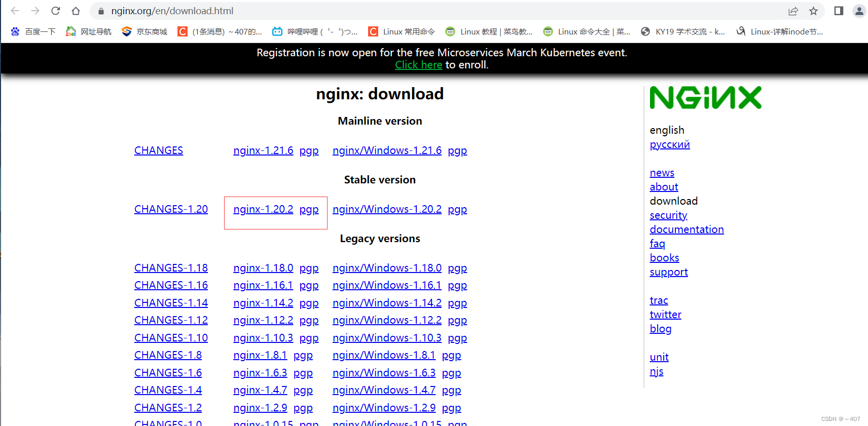This screenshot has width=868, height=426.
Task: Open CHANGES-1.10 link
Action: 171,338
